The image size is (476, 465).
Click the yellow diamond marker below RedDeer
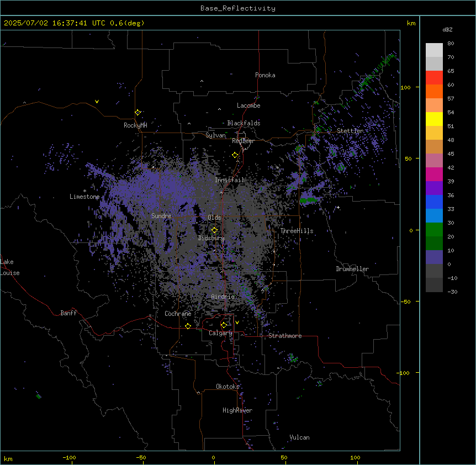pos(235,155)
